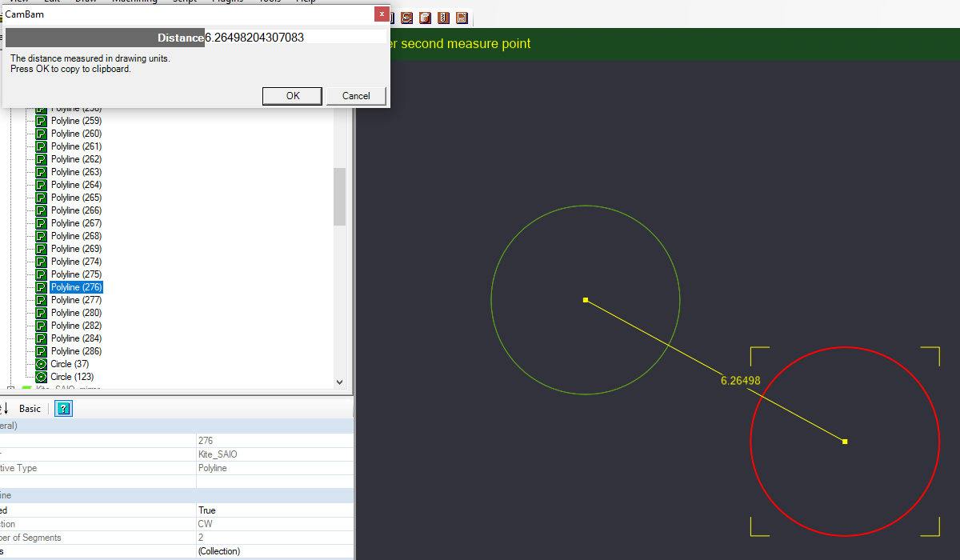Click icon beside Polyline (267)
The image size is (960, 560).
(42, 223)
